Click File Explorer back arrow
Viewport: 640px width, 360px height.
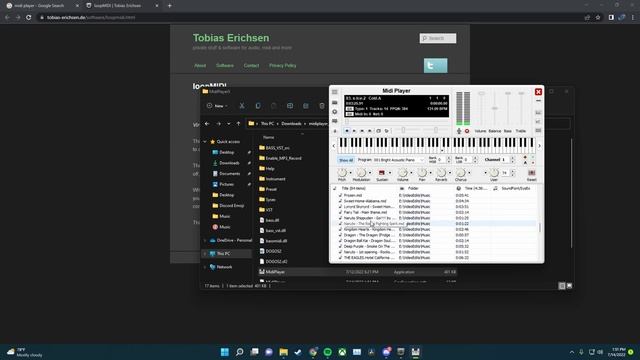click(207, 124)
